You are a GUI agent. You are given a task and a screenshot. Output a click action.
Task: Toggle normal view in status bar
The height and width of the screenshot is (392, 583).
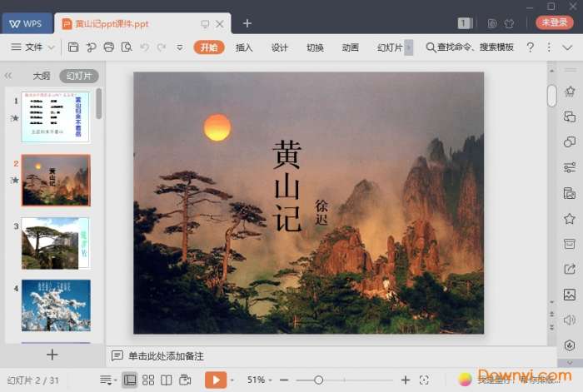click(130, 380)
